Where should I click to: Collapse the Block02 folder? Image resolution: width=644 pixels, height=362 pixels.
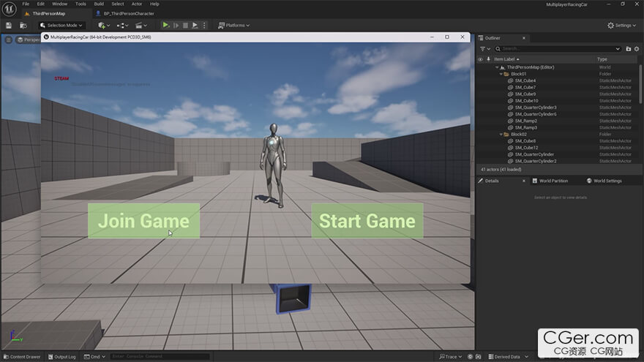[501, 135]
